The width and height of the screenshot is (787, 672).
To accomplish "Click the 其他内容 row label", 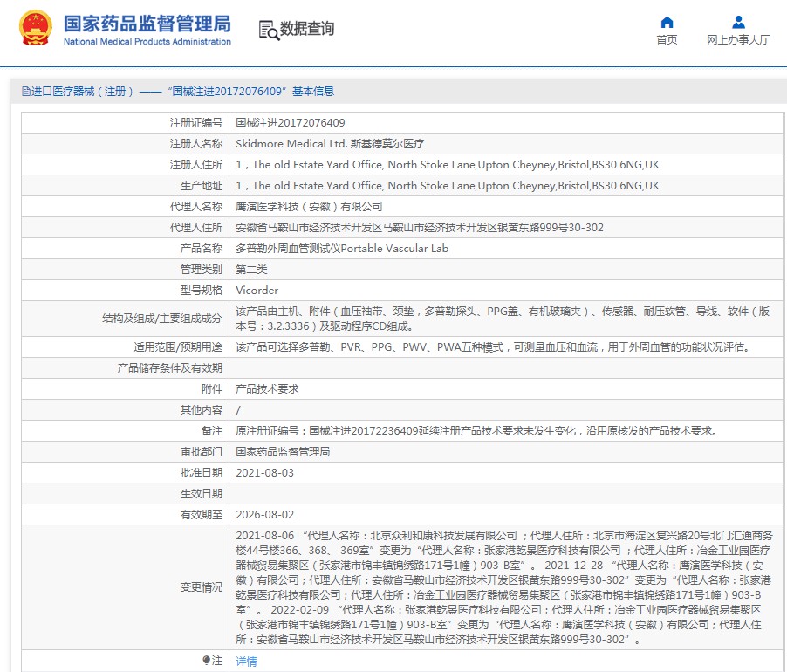I will (202, 410).
